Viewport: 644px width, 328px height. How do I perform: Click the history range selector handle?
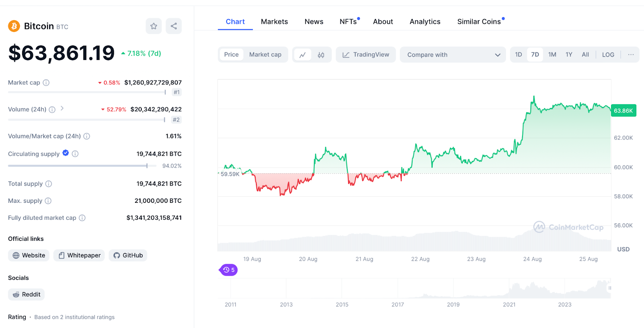tap(609, 288)
